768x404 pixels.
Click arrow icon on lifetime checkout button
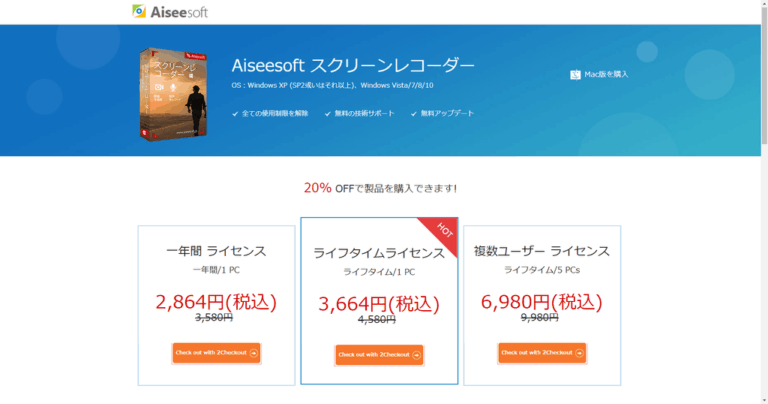coord(417,355)
